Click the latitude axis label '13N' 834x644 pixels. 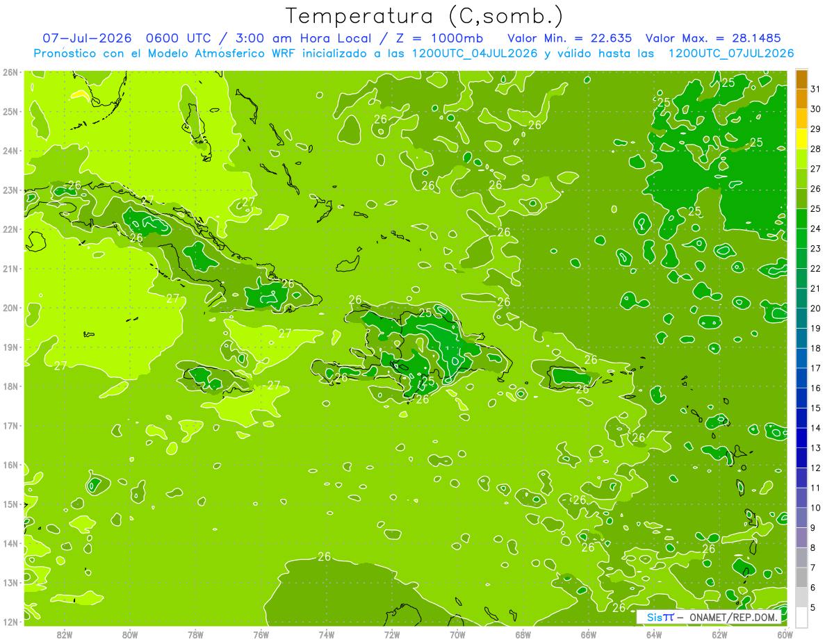(x=10, y=583)
